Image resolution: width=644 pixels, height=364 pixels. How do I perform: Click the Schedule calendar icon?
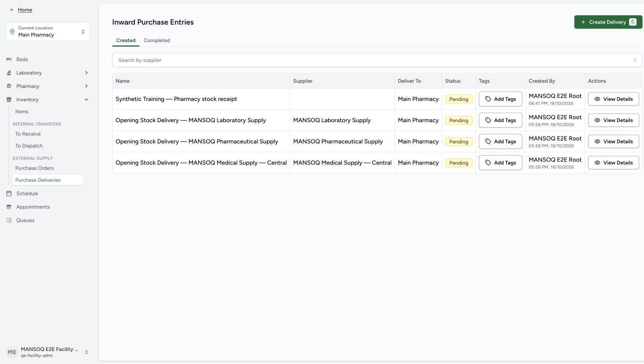point(9,193)
